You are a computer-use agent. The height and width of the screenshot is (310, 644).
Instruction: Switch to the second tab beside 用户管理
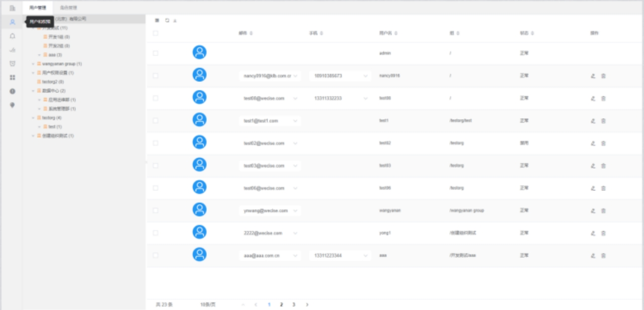(x=68, y=8)
